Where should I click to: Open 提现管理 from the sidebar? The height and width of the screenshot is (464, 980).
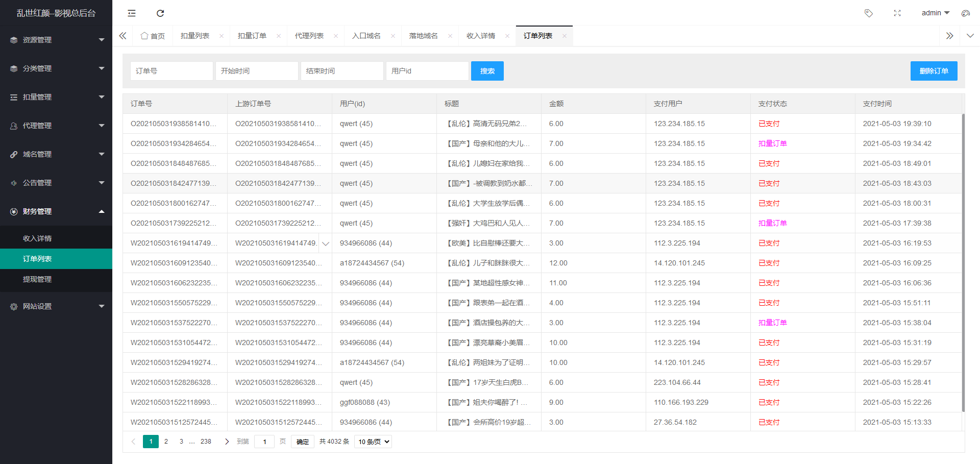(x=37, y=279)
